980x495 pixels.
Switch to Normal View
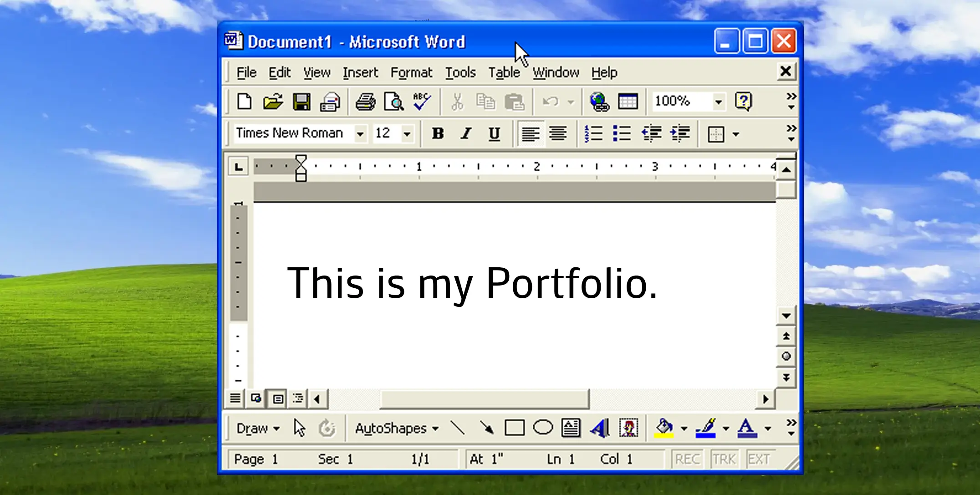tap(235, 399)
